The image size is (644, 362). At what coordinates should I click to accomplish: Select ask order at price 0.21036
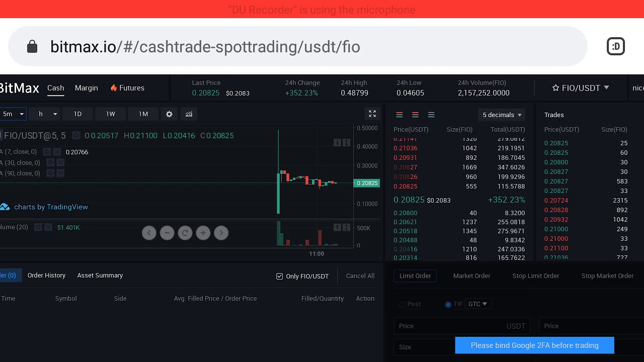coord(459,148)
